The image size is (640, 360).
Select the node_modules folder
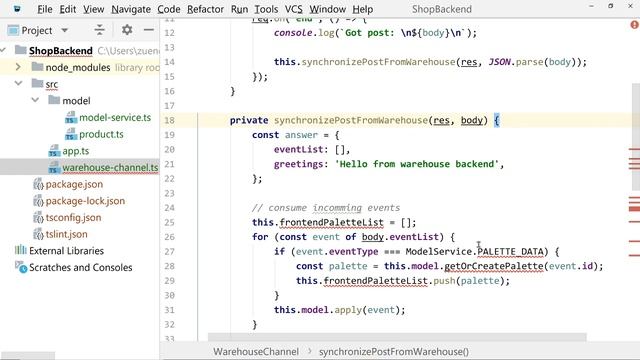pyautogui.click(x=78, y=67)
